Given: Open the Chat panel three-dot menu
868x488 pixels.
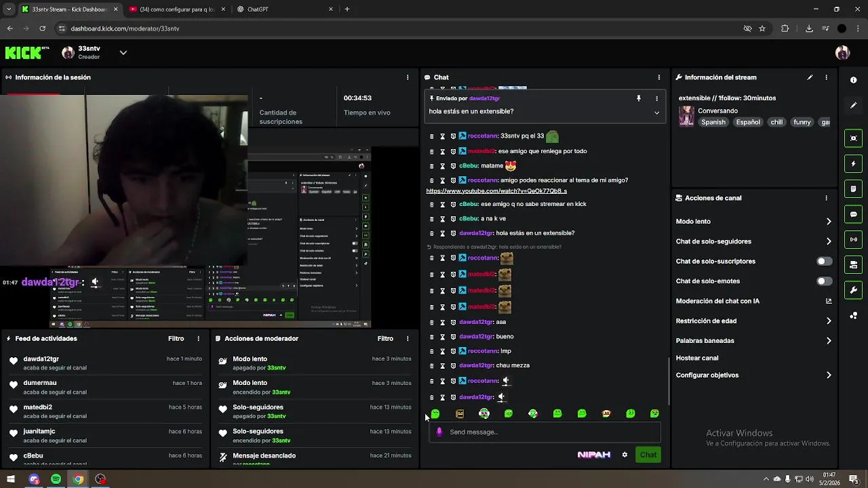Looking at the screenshot, I should [658, 77].
